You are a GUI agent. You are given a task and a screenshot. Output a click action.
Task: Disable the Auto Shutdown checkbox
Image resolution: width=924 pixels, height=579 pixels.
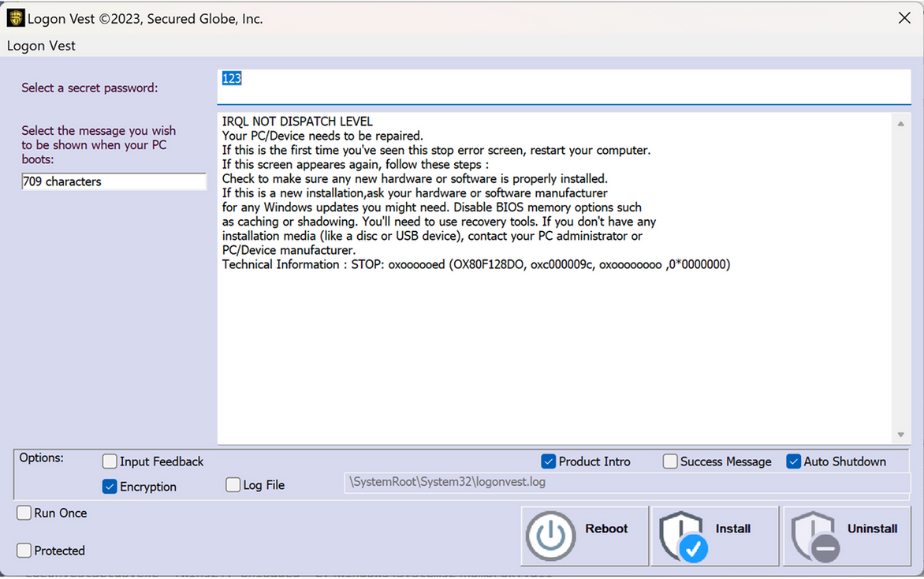[793, 461]
